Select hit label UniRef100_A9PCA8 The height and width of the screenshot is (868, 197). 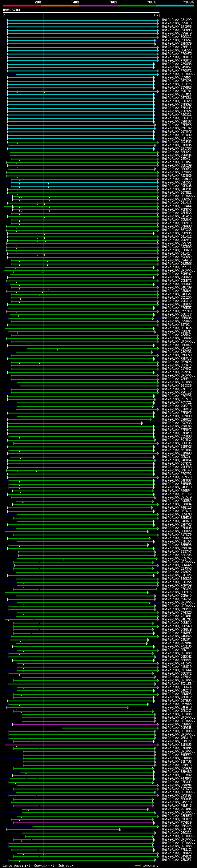pyautogui.click(x=177, y=186)
